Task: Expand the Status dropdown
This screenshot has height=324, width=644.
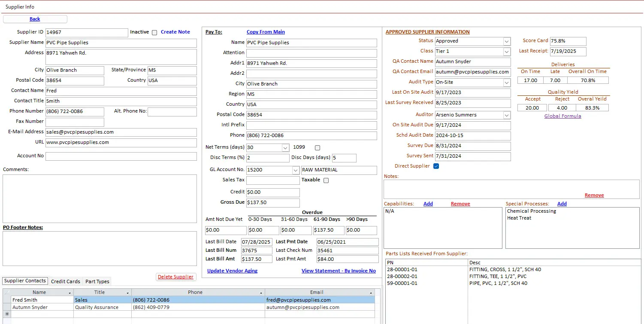Action: click(x=507, y=41)
